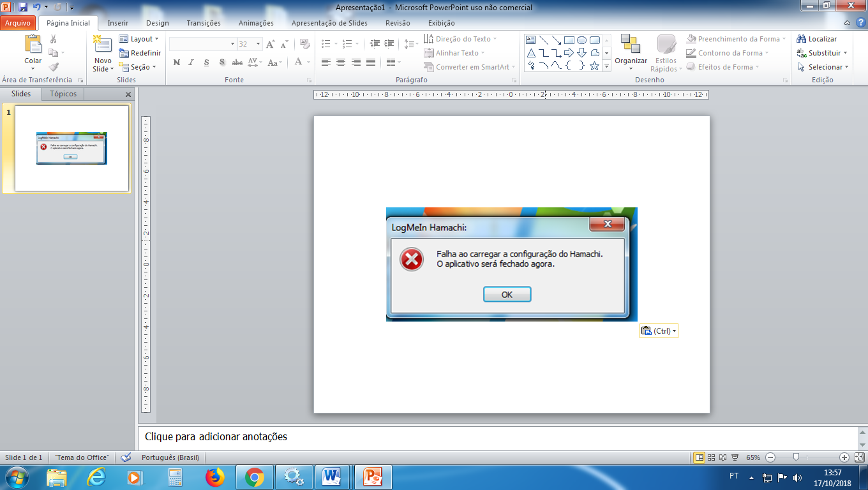
Task: Align text left
Action: pos(326,63)
